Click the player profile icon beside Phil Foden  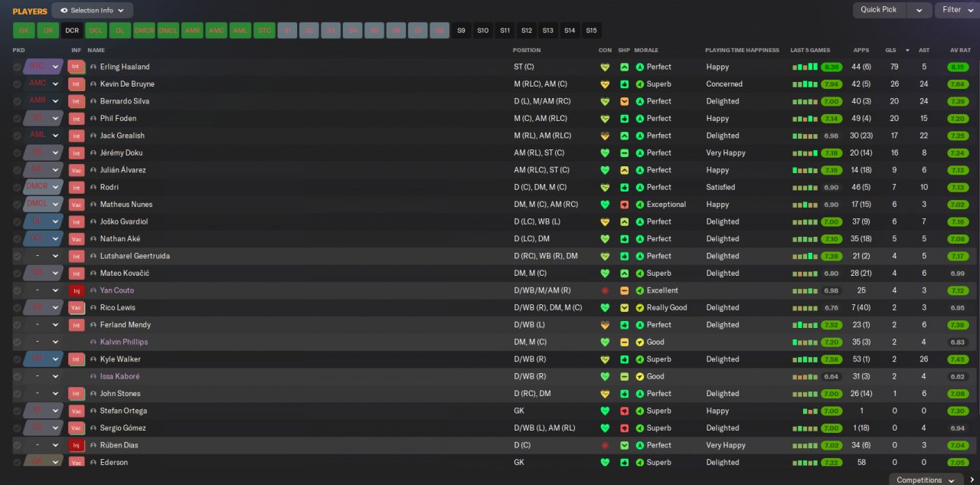[93, 119]
